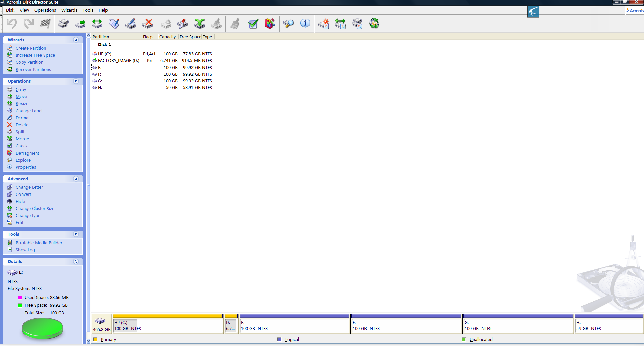Click the sidebar scroll-down arrow

pos(89,341)
